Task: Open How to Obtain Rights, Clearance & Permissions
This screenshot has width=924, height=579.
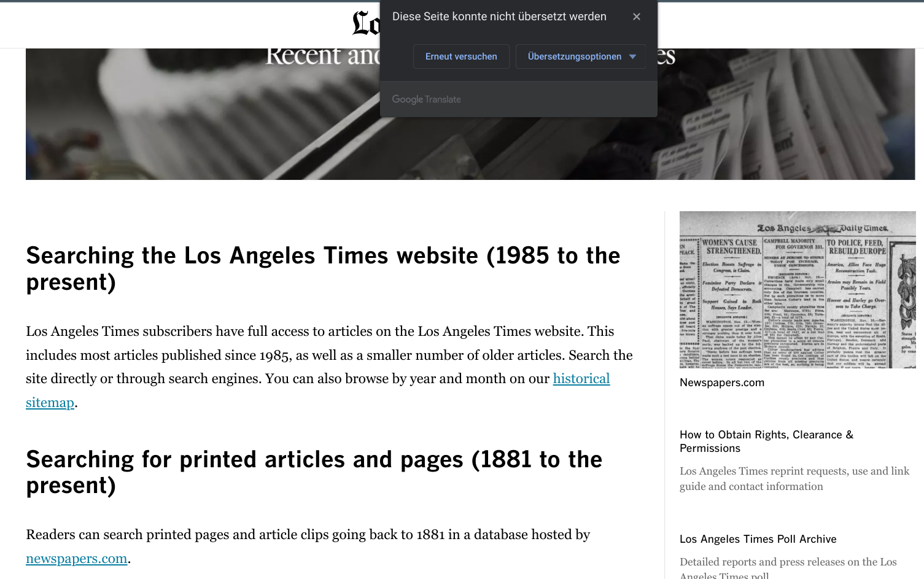Action: click(x=766, y=441)
